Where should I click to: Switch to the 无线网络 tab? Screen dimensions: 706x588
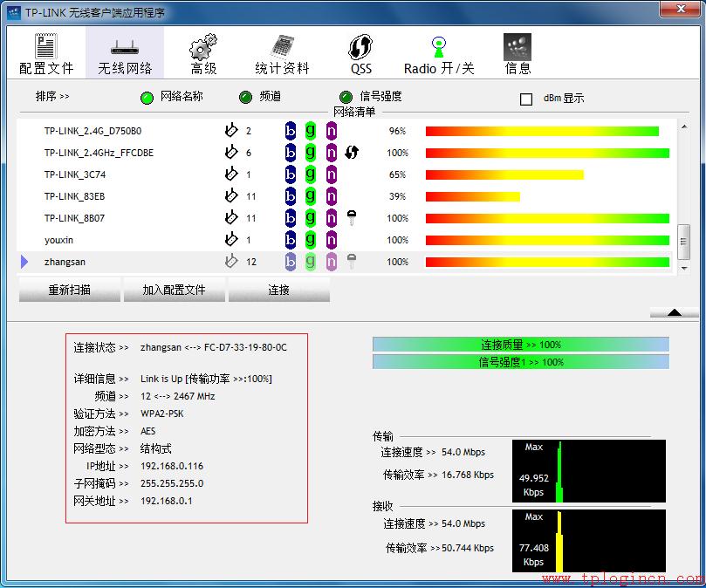[x=125, y=52]
